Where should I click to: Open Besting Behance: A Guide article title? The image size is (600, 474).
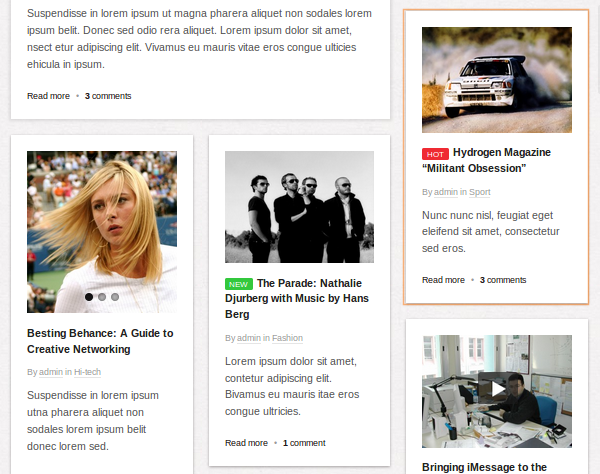coord(100,341)
